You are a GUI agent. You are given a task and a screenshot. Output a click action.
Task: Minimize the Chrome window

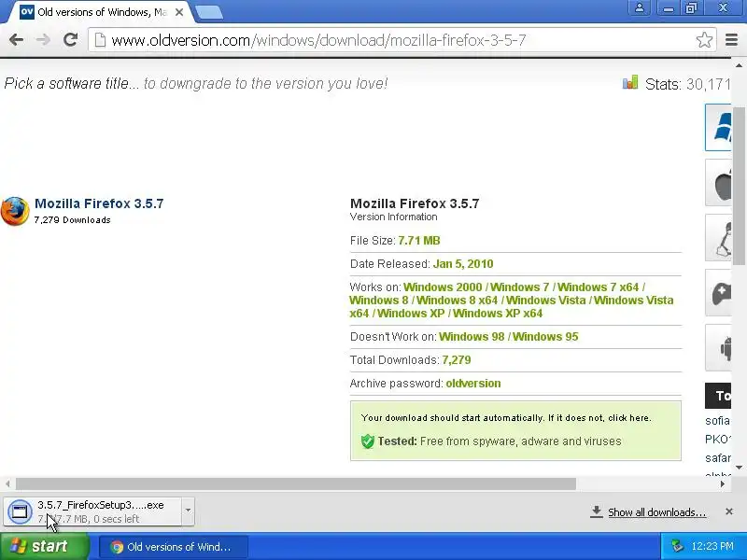[x=669, y=7]
